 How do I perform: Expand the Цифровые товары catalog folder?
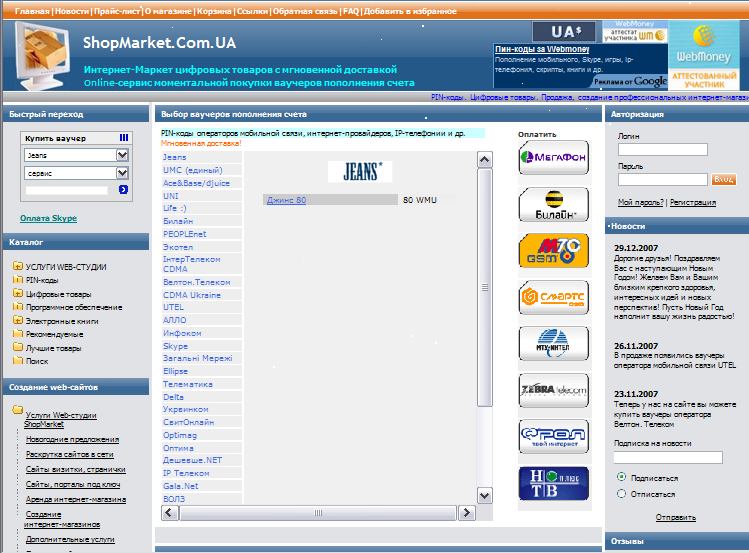pyautogui.click(x=18, y=294)
